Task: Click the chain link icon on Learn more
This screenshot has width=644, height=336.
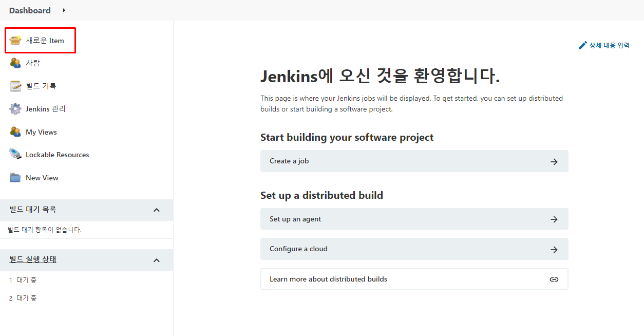Action: point(554,279)
